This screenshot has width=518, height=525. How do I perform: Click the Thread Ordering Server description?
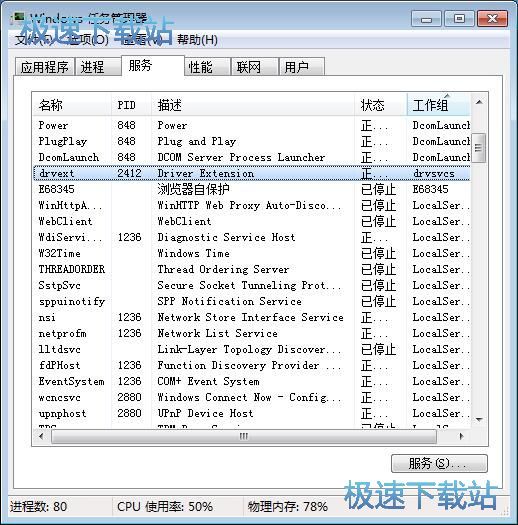click(x=223, y=270)
